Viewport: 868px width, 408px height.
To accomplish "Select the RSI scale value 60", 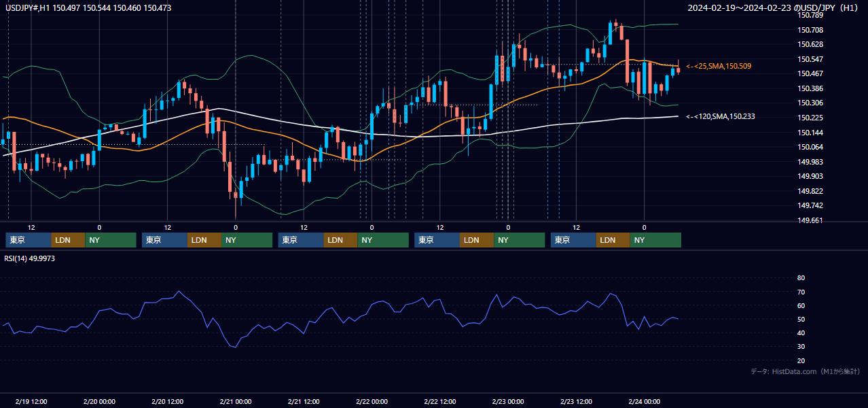I will tap(801, 305).
